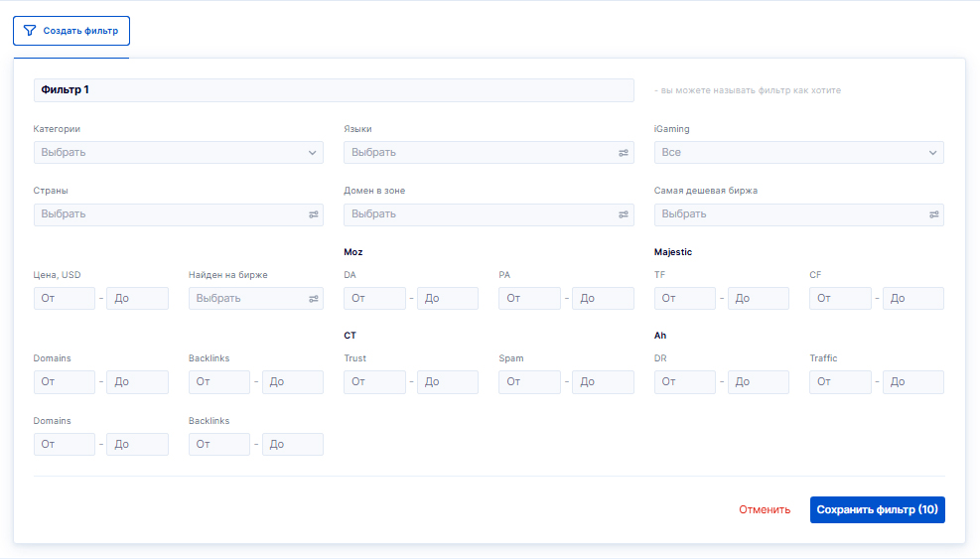The height and width of the screenshot is (559, 980).
Task: Click the CT Trust До field
Action: pyautogui.click(x=448, y=382)
